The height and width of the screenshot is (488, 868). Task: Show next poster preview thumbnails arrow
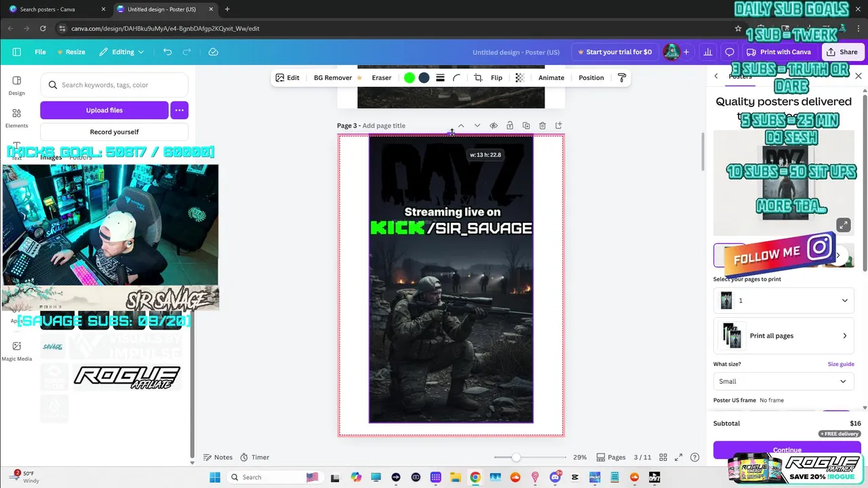tap(838, 256)
